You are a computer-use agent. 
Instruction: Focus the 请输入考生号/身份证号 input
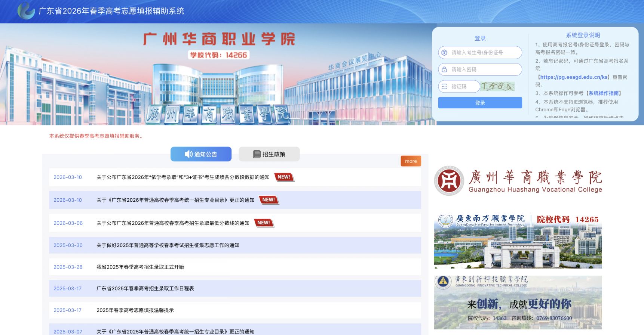point(480,53)
